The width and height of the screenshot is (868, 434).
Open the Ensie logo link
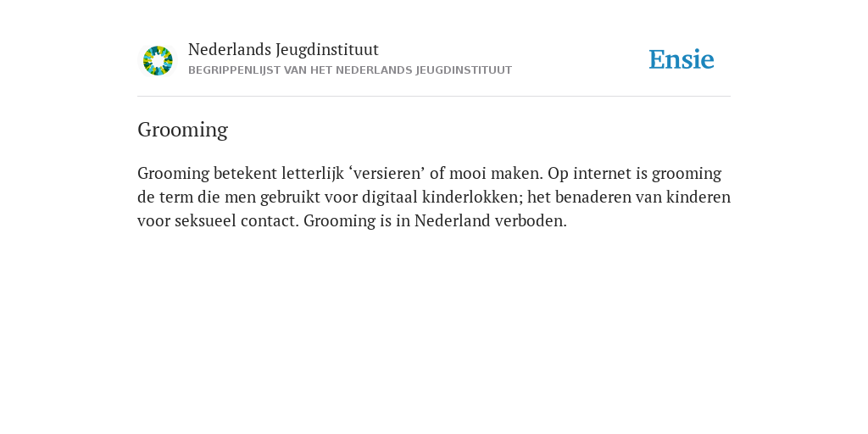pyautogui.click(x=682, y=59)
